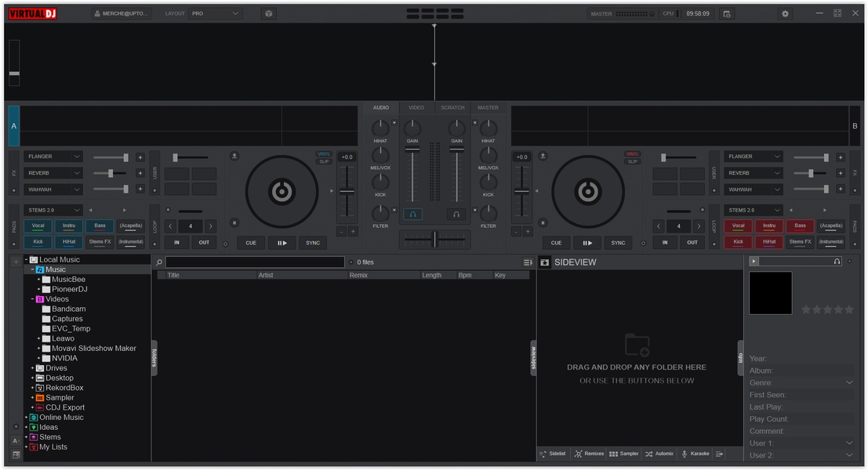Switch Sideview to the Sampler

click(x=624, y=454)
